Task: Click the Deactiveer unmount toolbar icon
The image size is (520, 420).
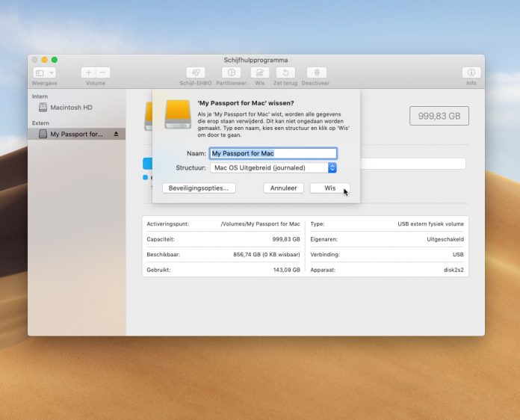Action: (x=317, y=72)
